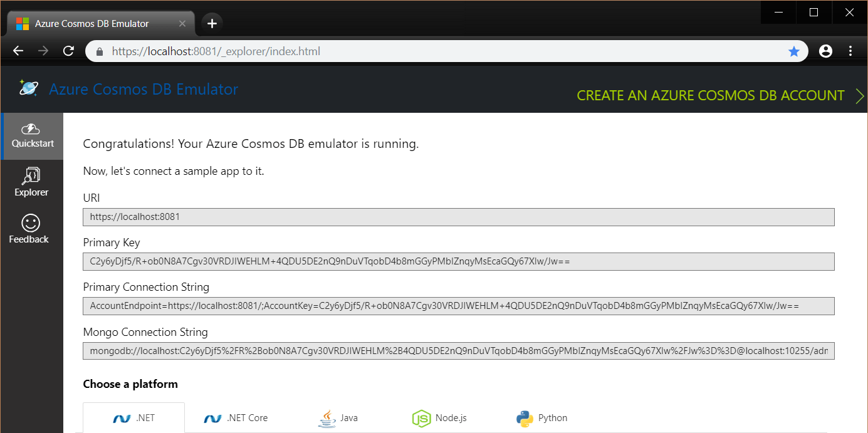Image resolution: width=868 pixels, height=433 pixels.
Task: Open the Explorer sidebar section
Action: tap(31, 182)
